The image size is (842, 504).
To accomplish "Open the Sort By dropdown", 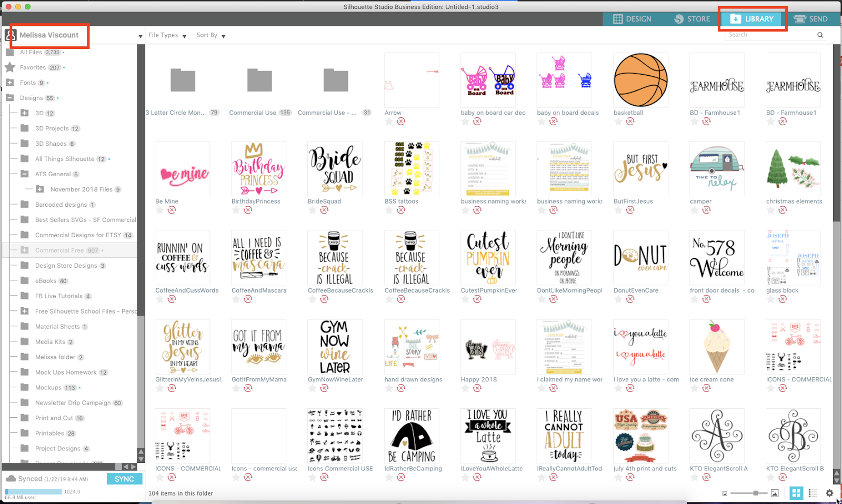I will [210, 35].
